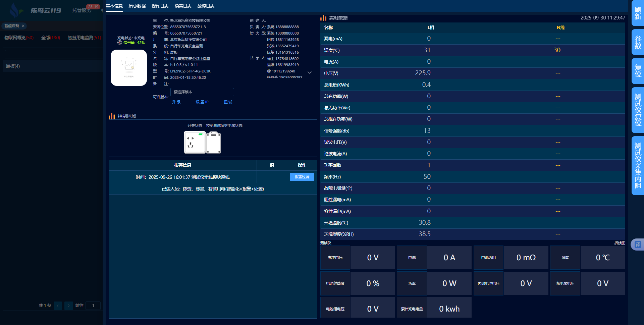Screen dimensions: 644x325
Task: Click the 设置IP link
Action: tap(202, 102)
